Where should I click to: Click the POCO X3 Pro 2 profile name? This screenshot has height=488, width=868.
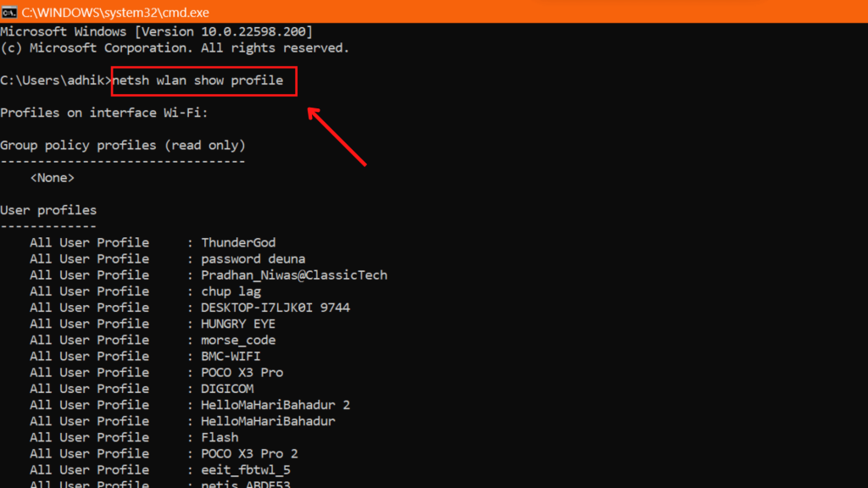249,454
